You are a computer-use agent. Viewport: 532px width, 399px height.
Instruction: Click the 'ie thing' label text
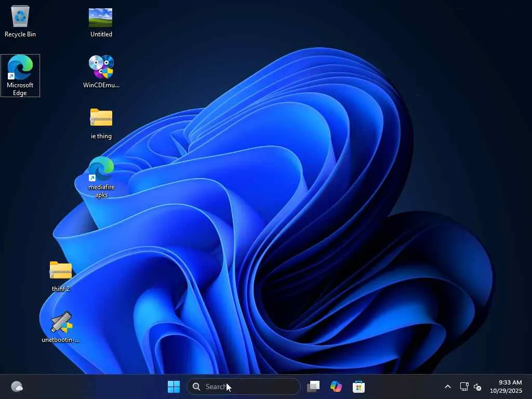tap(101, 136)
